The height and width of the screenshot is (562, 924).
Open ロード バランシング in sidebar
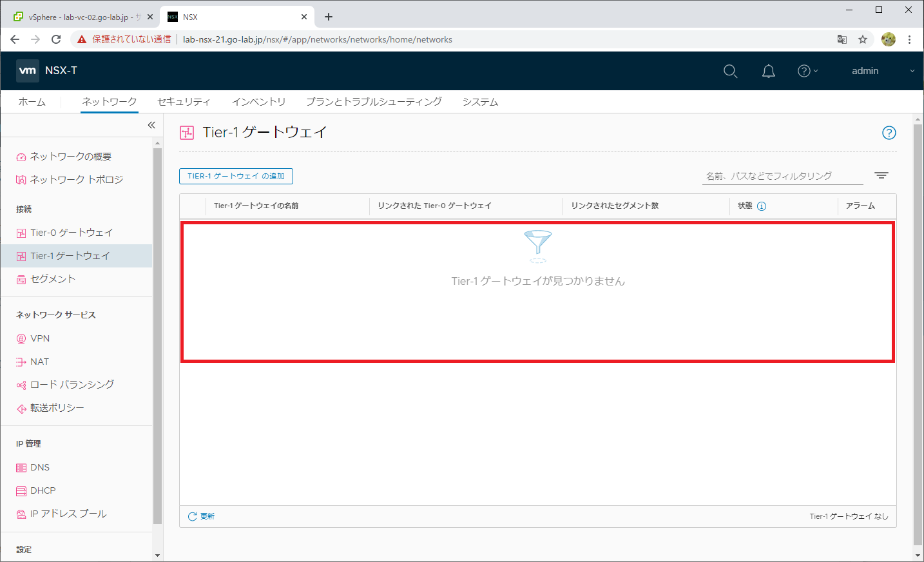72,385
